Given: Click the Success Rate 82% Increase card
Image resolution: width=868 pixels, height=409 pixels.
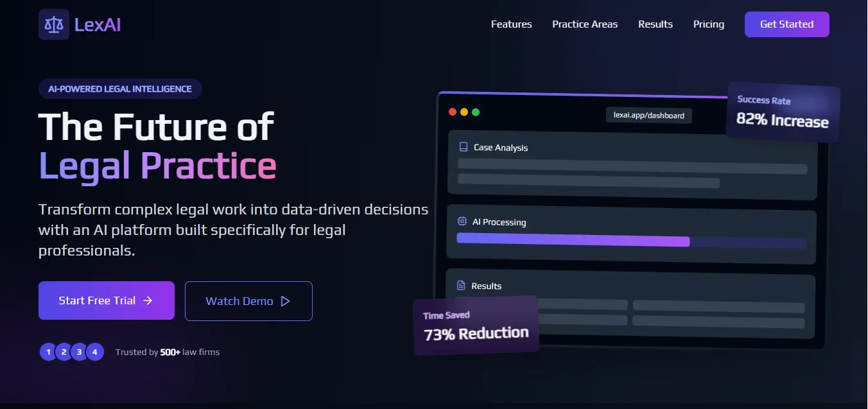Looking at the screenshot, I should click(x=783, y=112).
